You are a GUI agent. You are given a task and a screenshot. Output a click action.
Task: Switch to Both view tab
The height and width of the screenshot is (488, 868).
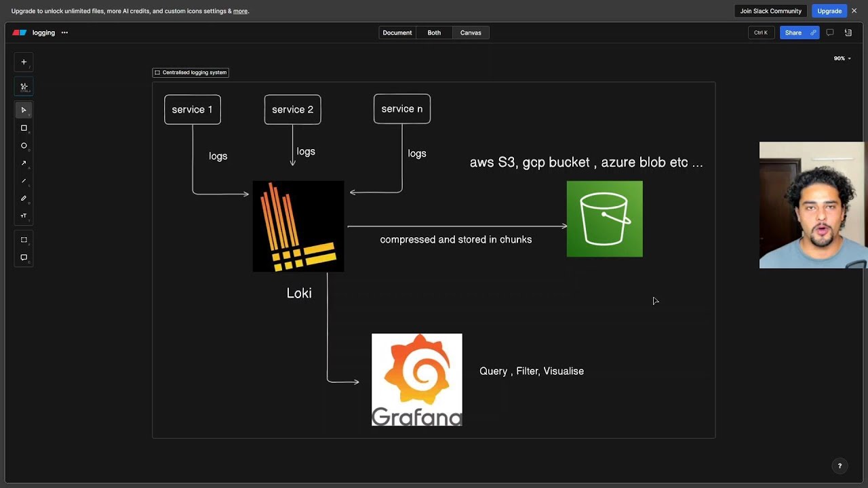click(434, 33)
